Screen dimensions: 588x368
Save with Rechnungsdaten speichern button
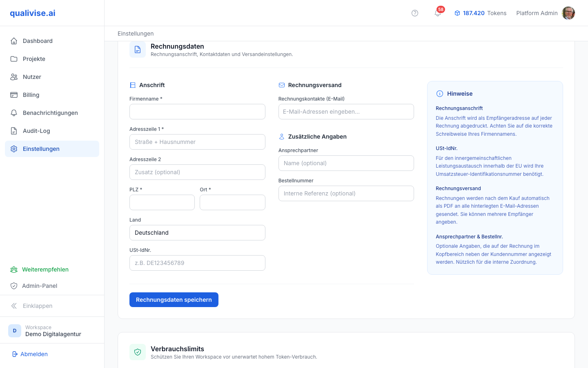pyautogui.click(x=174, y=300)
